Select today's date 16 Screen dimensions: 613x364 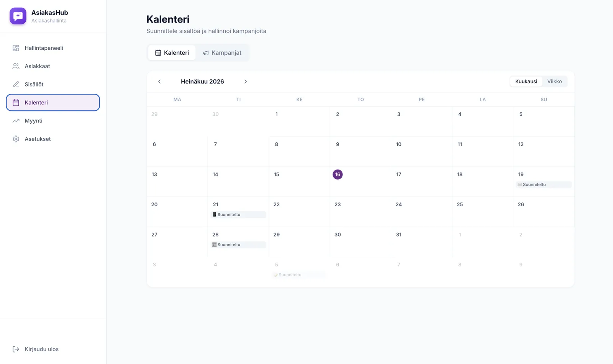point(338,175)
